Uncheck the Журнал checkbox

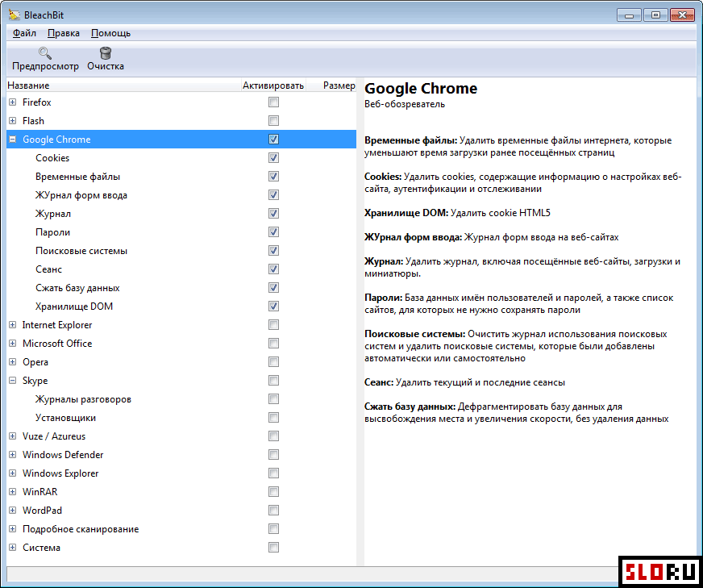pyautogui.click(x=273, y=214)
